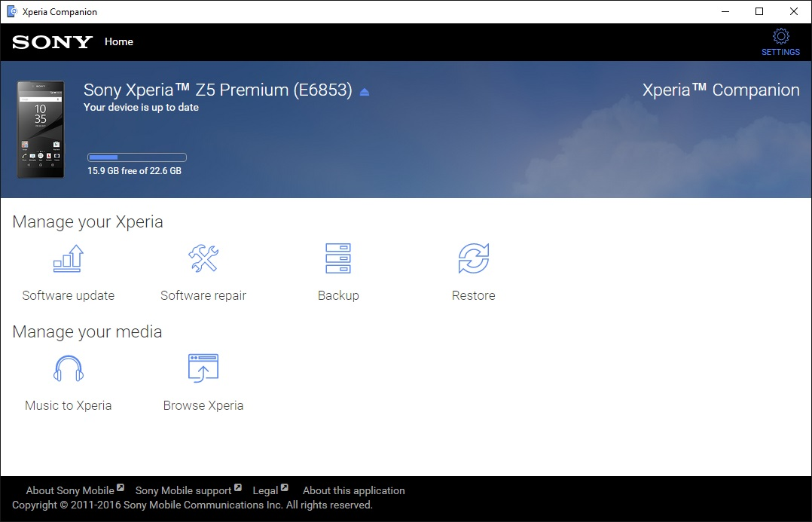Select the Home menu item

[x=118, y=41]
